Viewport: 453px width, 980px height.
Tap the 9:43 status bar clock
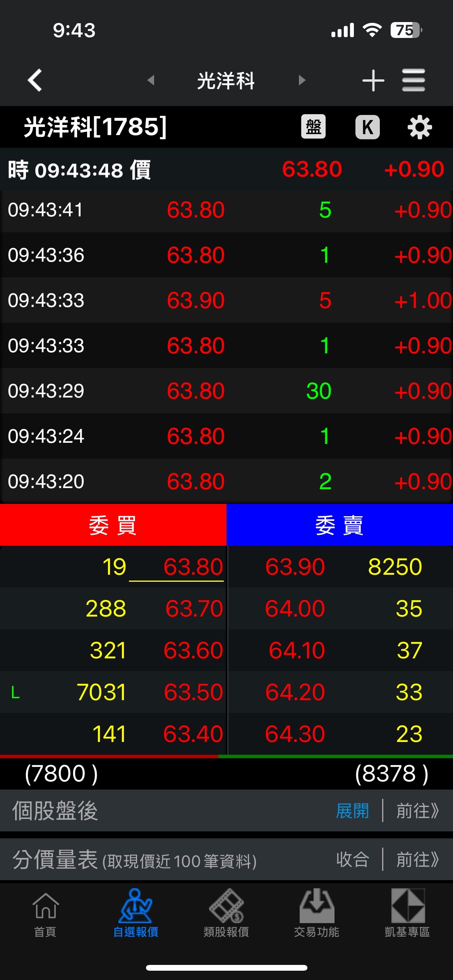click(x=74, y=30)
